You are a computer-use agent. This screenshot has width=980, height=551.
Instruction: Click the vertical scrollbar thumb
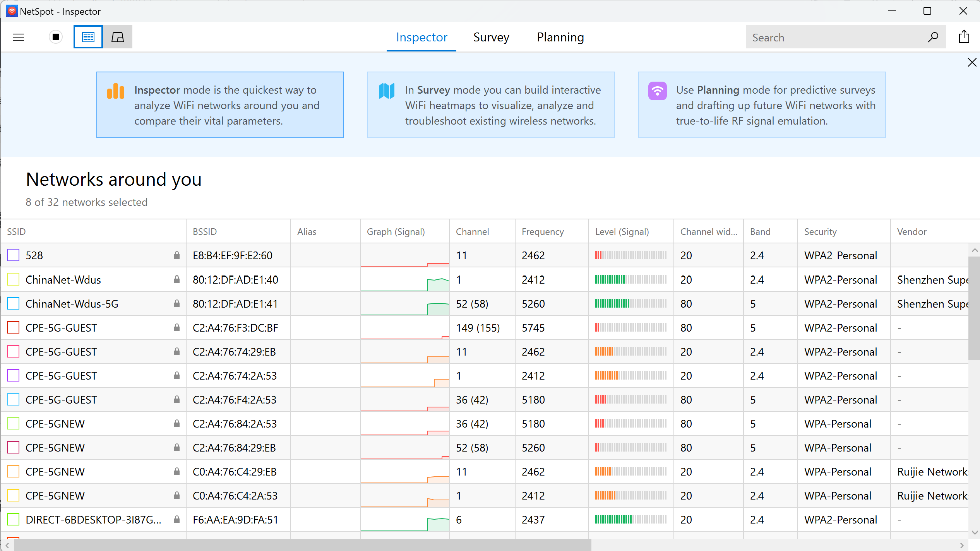click(974, 308)
